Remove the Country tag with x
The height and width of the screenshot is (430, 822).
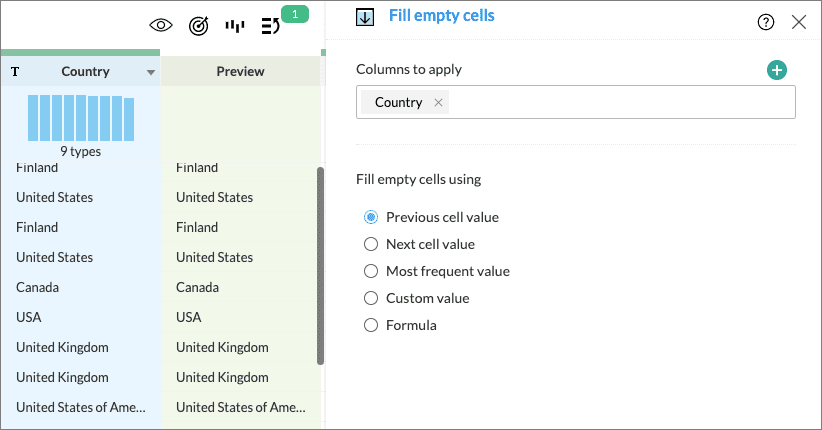pos(438,103)
